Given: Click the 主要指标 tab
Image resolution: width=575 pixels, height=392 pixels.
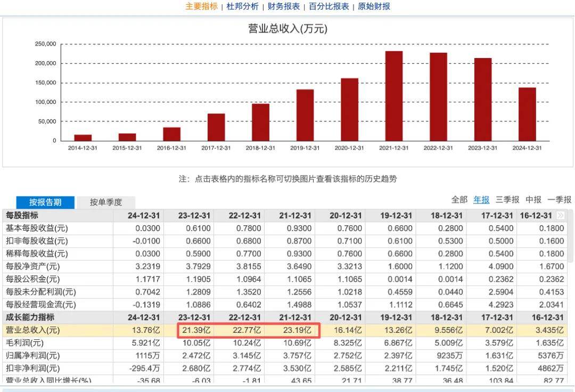Looking at the screenshot, I should pos(201,6).
